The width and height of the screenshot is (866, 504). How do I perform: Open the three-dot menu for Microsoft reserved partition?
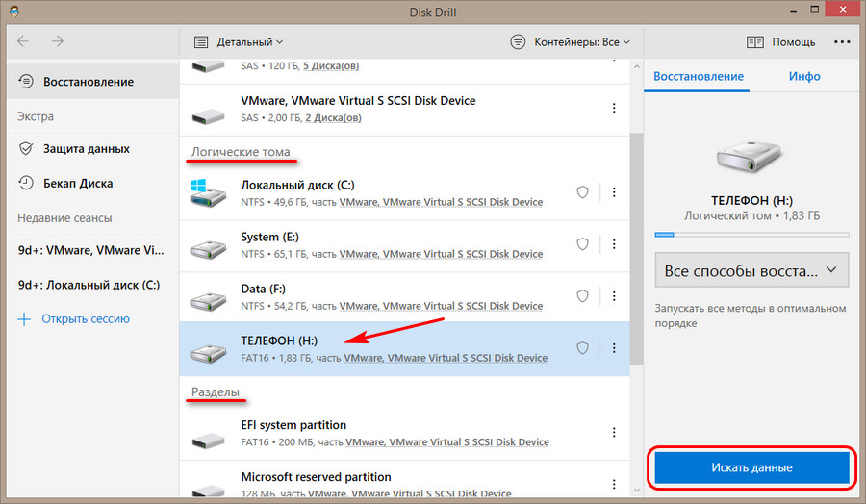tap(614, 484)
